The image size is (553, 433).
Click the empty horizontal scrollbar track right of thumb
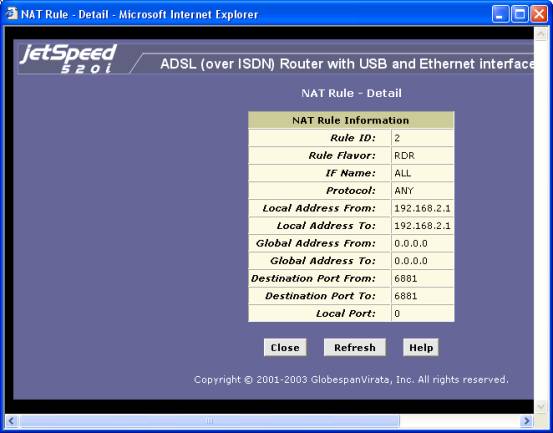[460, 421]
